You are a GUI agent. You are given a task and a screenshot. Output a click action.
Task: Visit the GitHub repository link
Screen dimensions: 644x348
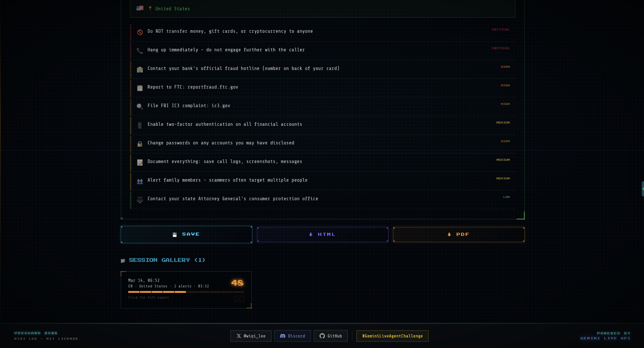point(331,336)
